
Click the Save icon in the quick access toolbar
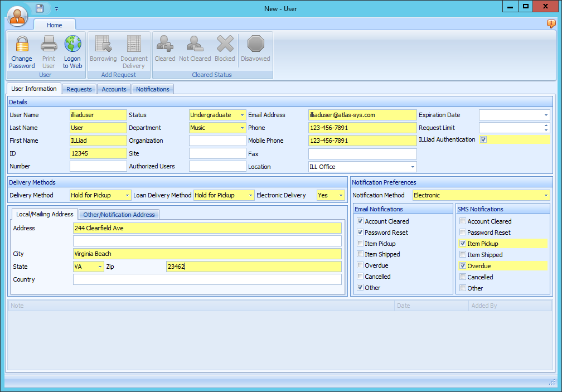38,8
